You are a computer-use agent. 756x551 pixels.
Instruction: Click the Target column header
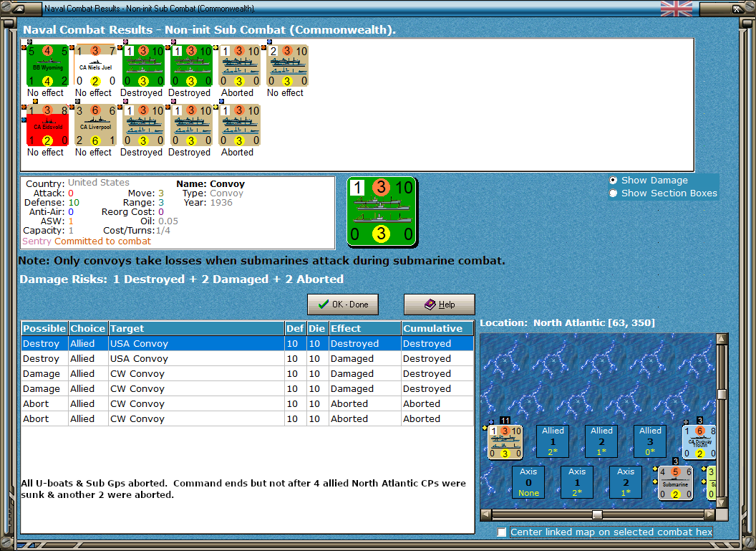(196, 328)
